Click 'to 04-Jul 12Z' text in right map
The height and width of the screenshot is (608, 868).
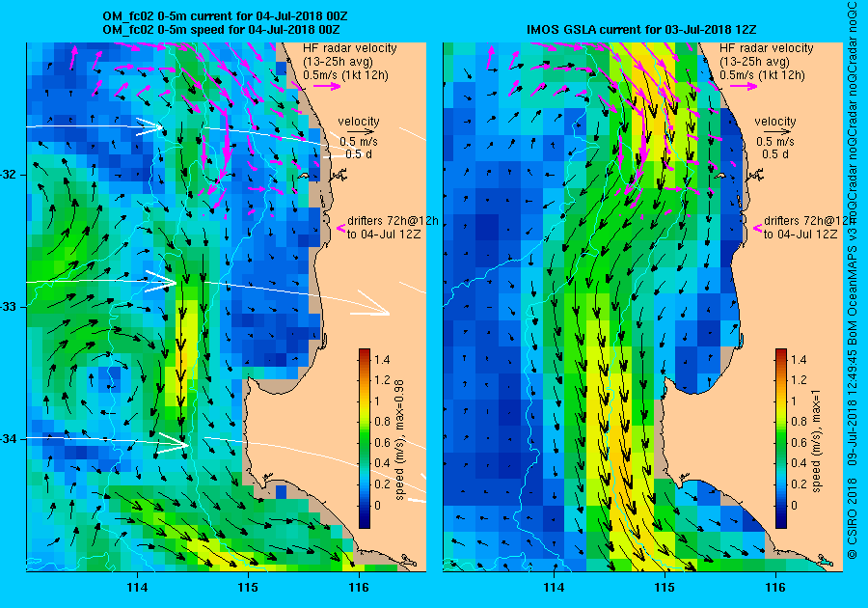[800, 235]
